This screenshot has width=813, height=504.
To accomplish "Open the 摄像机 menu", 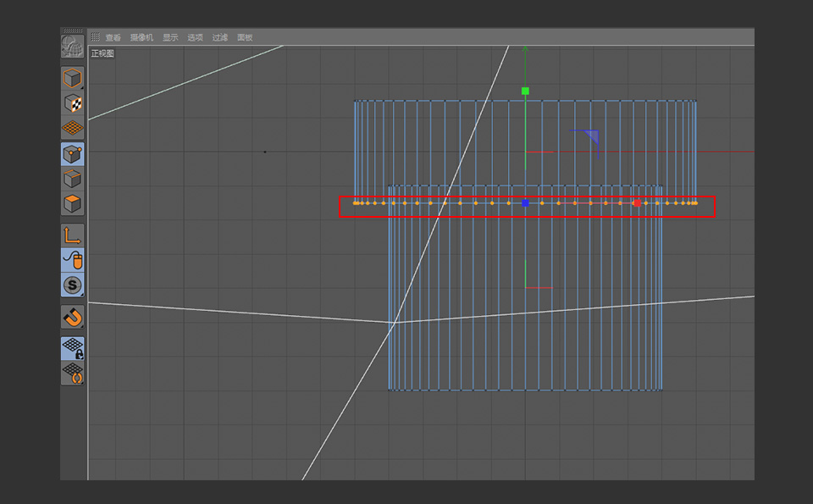I will point(142,37).
